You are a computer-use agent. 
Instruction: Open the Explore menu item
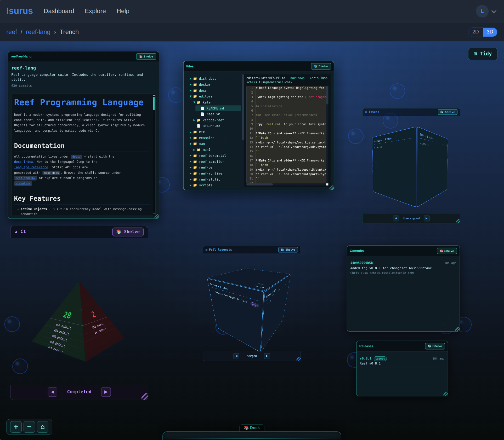click(x=95, y=11)
